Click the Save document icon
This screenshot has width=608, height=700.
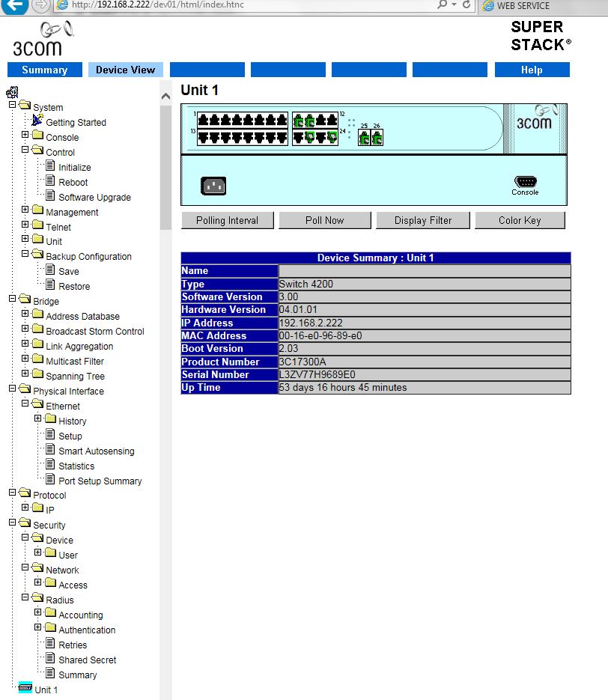[50, 270]
